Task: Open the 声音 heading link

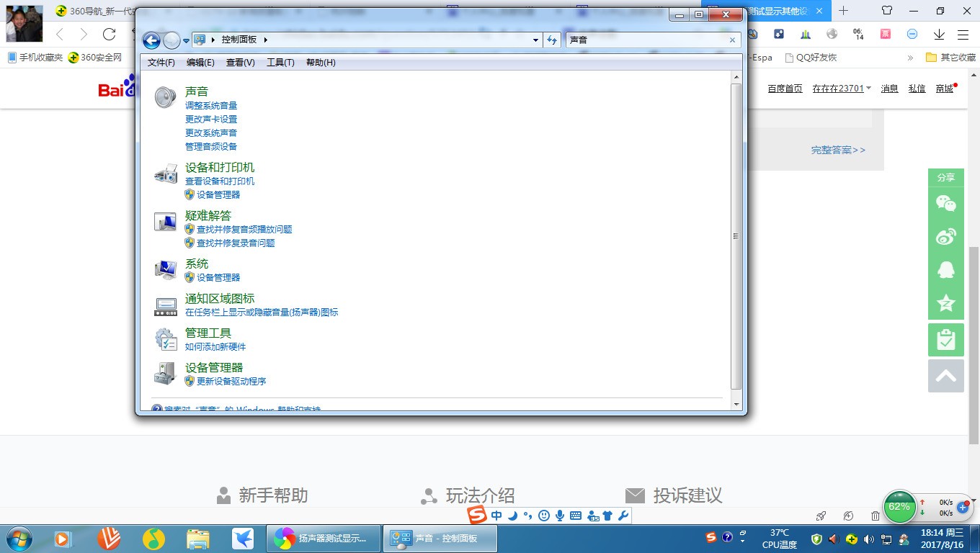Action: pos(197,91)
